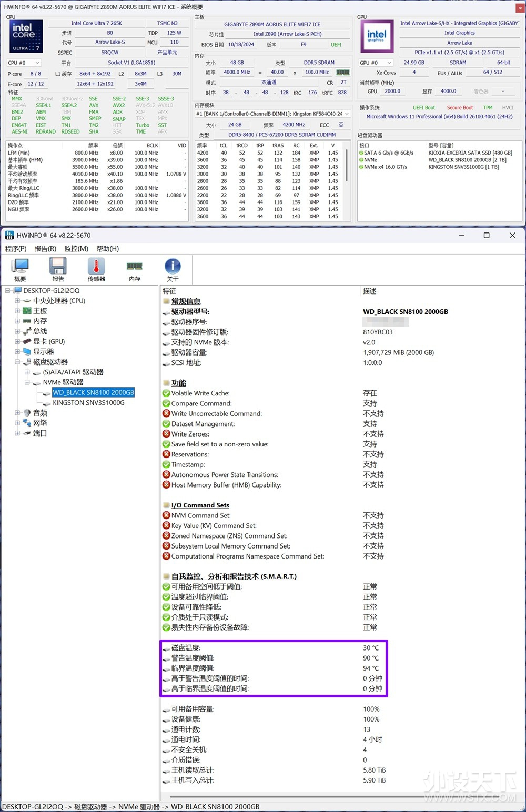Expand the 主板 tree node

point(17,311)
